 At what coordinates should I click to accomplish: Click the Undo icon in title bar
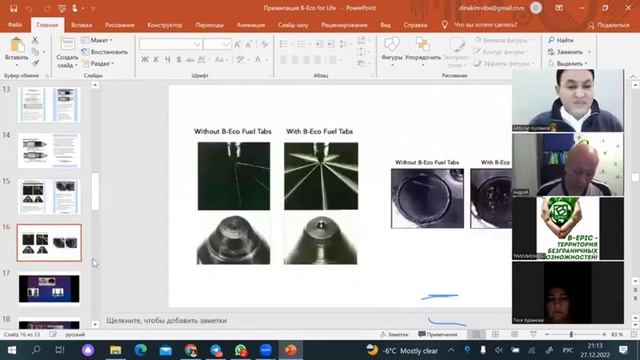(28, 8)
